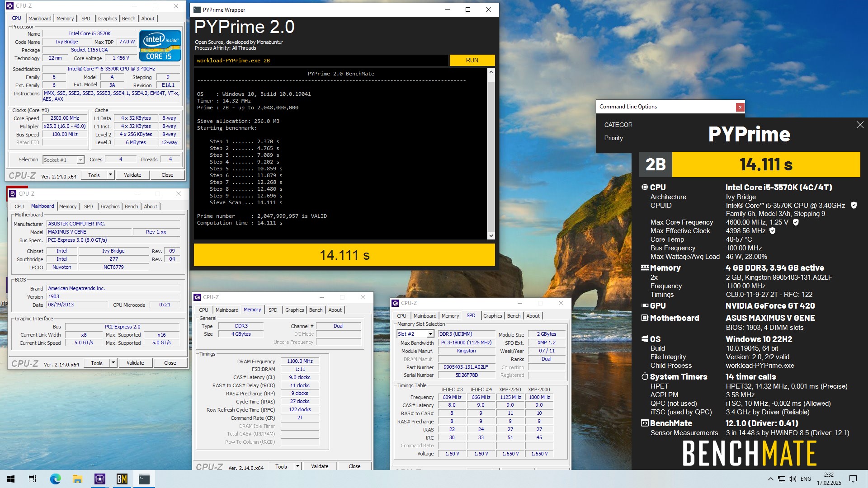The image size is (868, 488).
Task: Select the Priority option in Command Line Options
Action: [613, 138]
